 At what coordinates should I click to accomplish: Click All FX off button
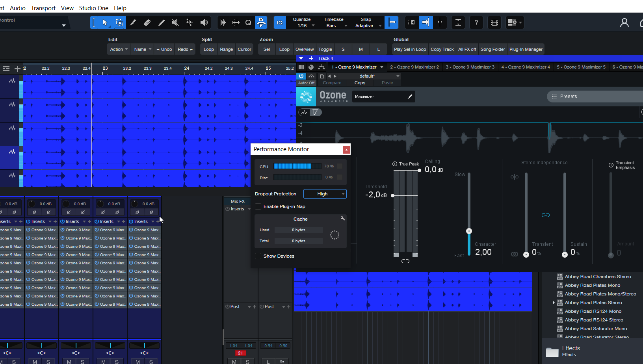(467, 49)
